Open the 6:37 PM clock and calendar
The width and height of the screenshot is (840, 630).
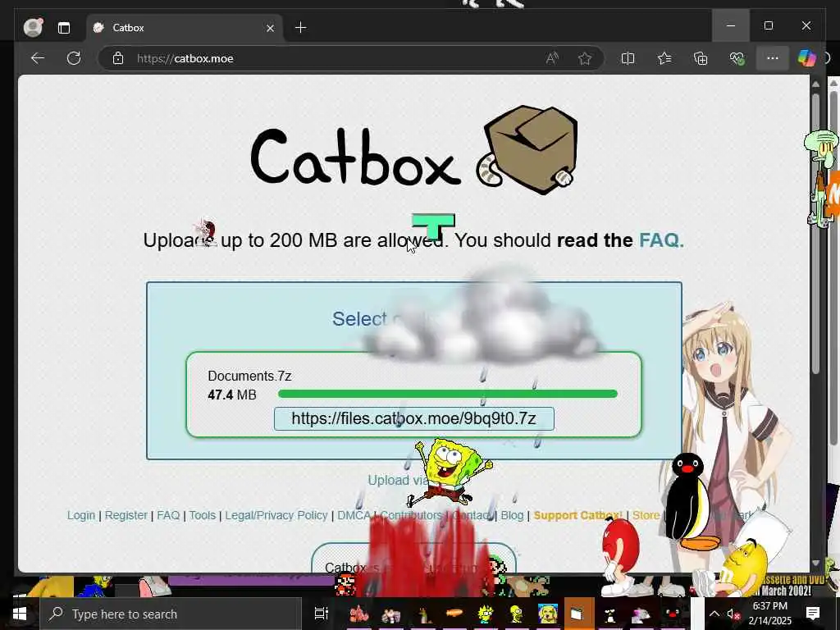pos(770,614)
